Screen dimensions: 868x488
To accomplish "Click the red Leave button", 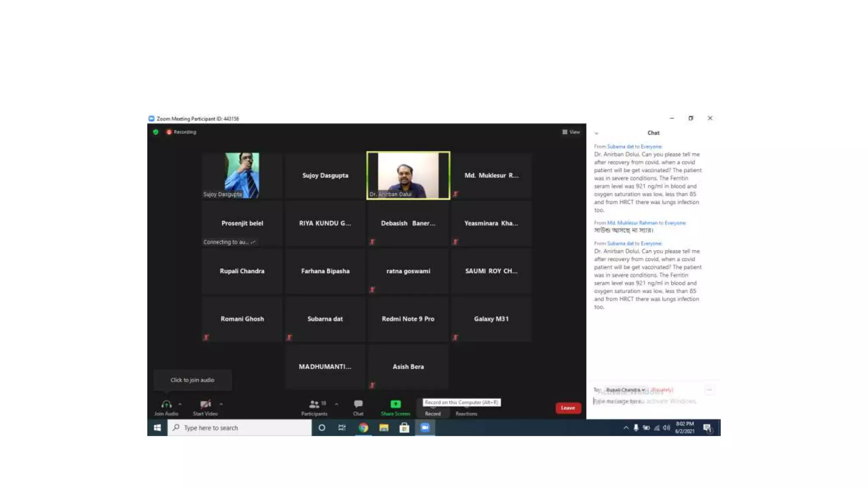I will click(568, 408).
